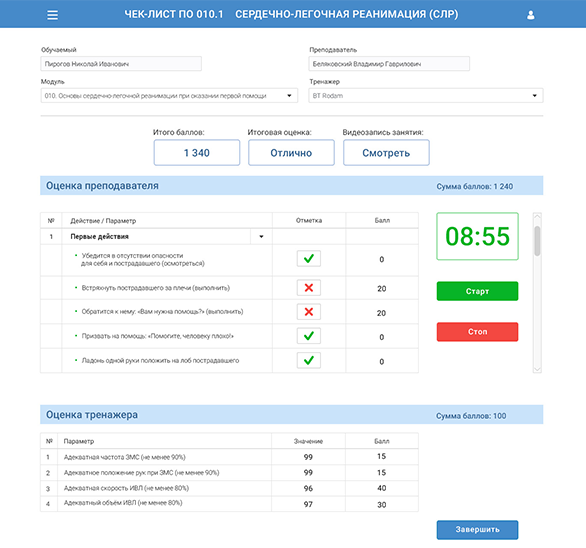Click the scrollbar up arrow
The width and height of the screenshot is (586, 548).
(x=537, y=216)
